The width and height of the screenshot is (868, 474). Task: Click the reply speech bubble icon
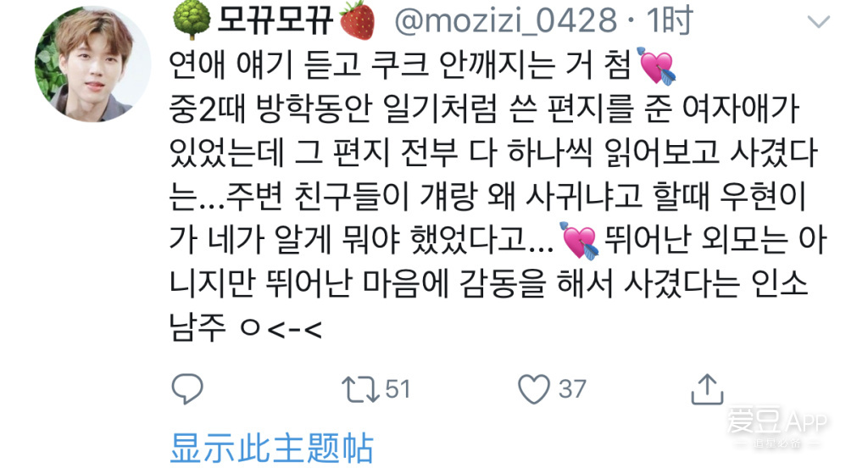[x=187, y=388]
